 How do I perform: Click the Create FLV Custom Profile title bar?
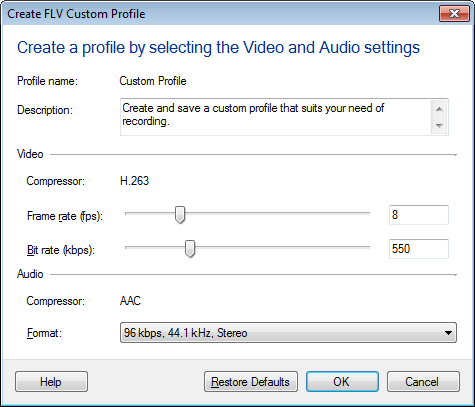point(220,14)
